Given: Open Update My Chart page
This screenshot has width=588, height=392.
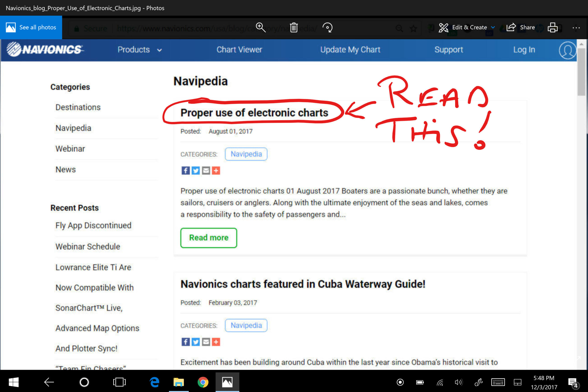Looking at the screenshot, I should coord(350,49).
